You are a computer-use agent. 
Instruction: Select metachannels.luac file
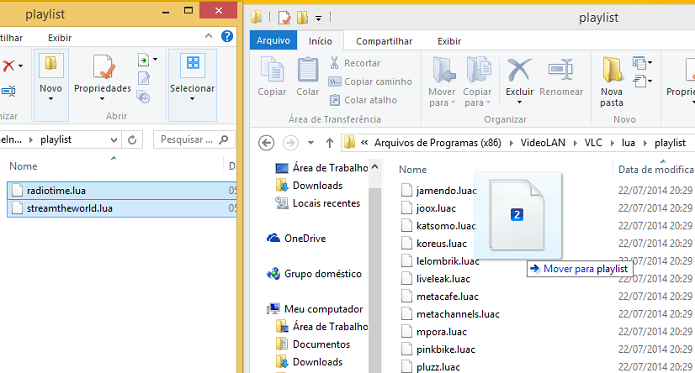[450, 314]
